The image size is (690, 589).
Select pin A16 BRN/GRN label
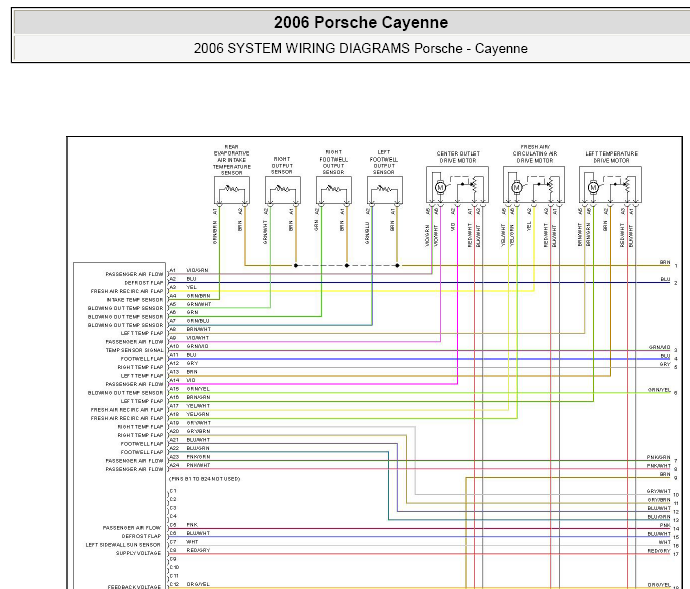[x=190, y=398]
